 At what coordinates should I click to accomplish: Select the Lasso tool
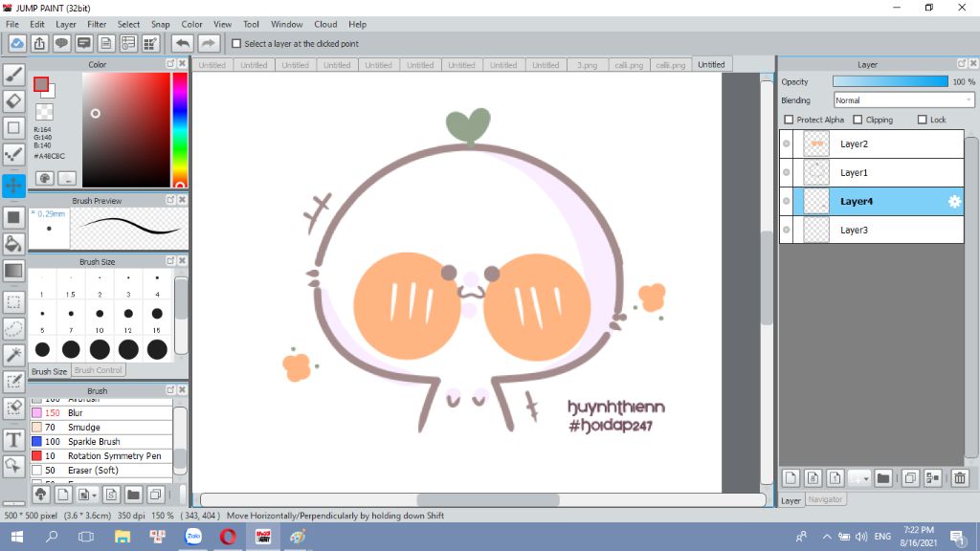13,329
